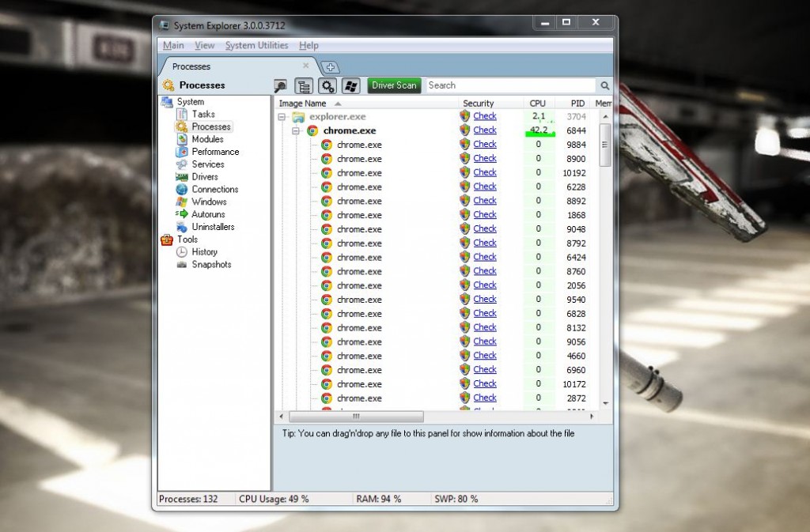Collapse the explorer.exe process tree

pyautogui.click(x=282, y=117)
